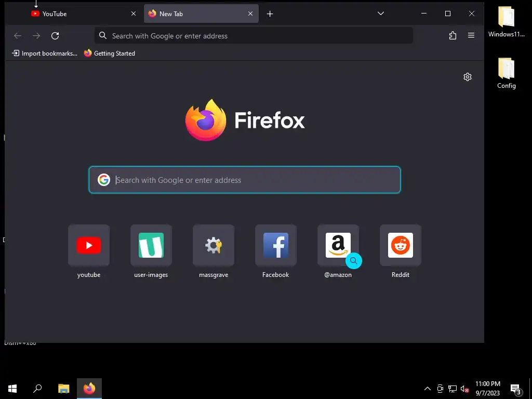Select the Config desktop folder
This screenshot has width=532, height=399.
click(x=506, y=73)
